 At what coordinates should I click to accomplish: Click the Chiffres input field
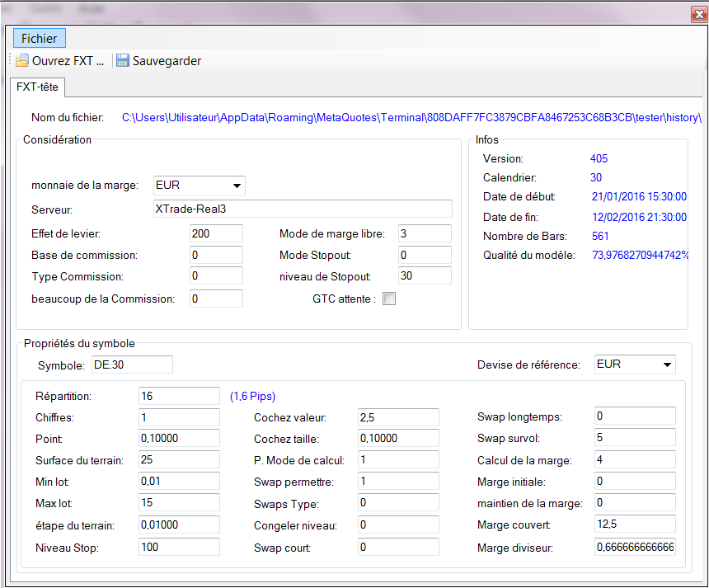tap(179, 417)
